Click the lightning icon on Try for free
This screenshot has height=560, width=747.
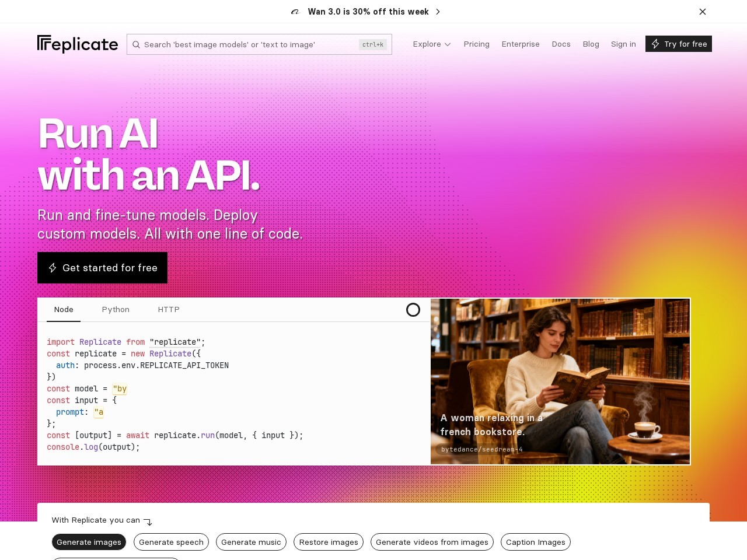tap(655, 44)
